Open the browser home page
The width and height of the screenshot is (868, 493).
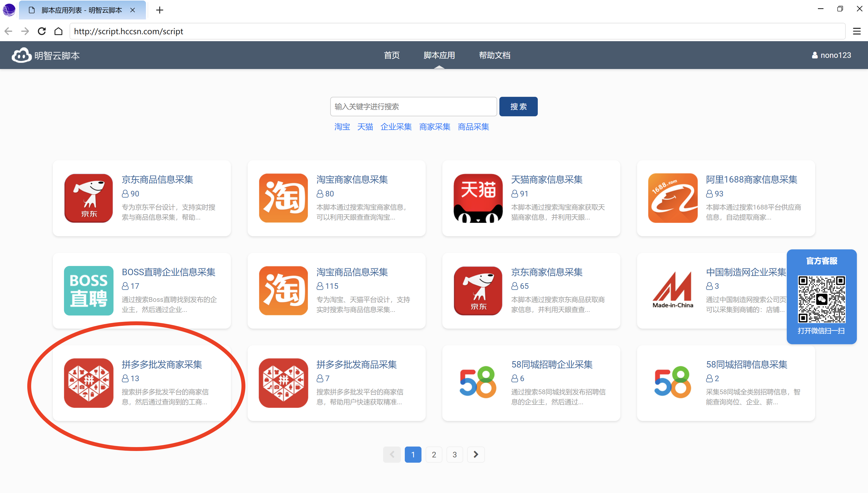tap(59, 31)
